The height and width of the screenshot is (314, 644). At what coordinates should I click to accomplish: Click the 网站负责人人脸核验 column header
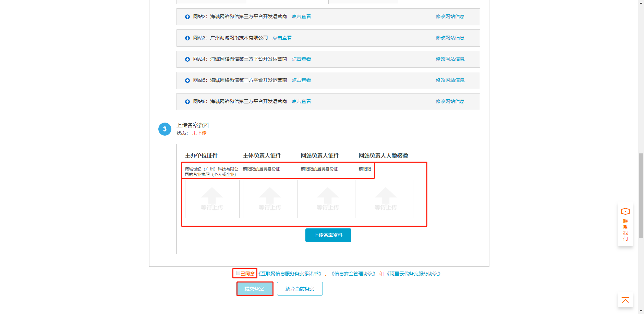click(383, 155)
